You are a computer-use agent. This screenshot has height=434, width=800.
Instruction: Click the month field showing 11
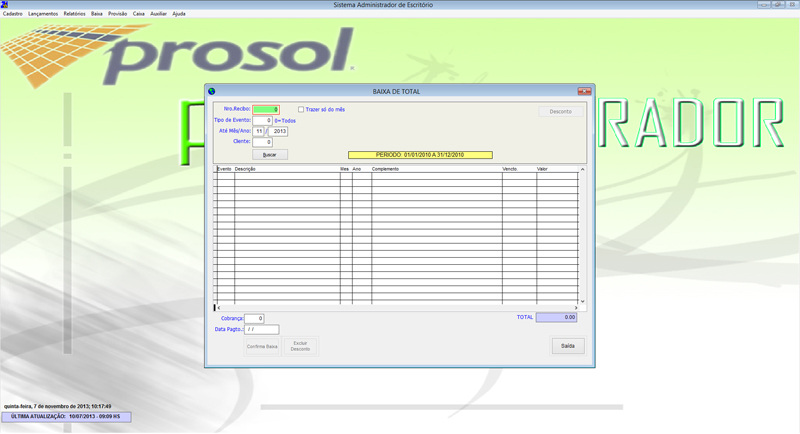(x=259, y=131)
